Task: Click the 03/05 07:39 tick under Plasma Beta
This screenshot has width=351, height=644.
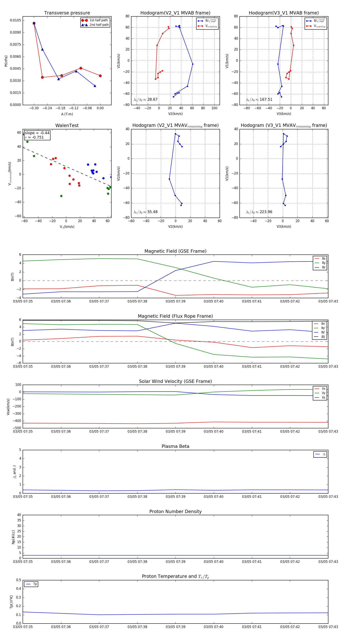Action: [x=175, y=496]
